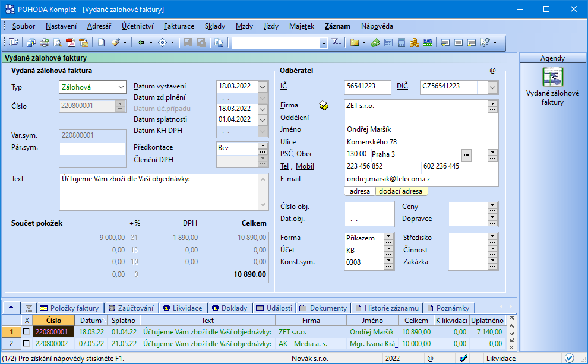Click the help pointer question-mark icon
The width and height of the screenshot is (588, 364).
click(x=485, y=42)
